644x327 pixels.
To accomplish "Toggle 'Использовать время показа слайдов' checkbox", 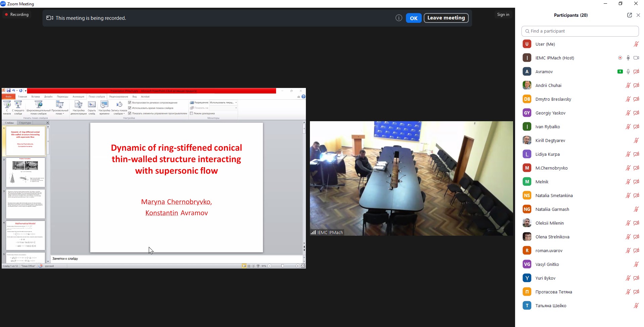I will (130, 108).
